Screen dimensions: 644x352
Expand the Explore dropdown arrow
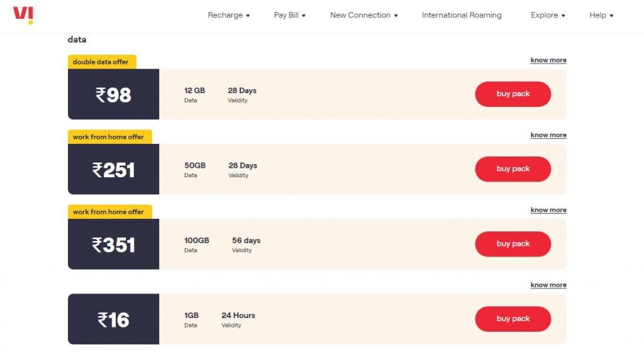point(563,16)
